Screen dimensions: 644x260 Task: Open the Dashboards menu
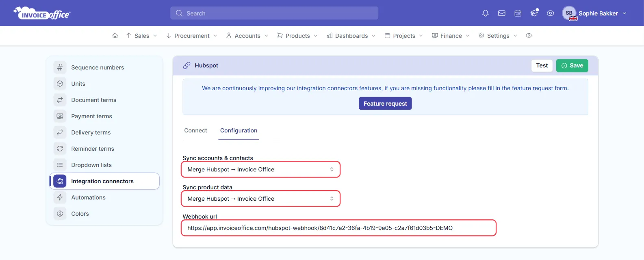351,36
